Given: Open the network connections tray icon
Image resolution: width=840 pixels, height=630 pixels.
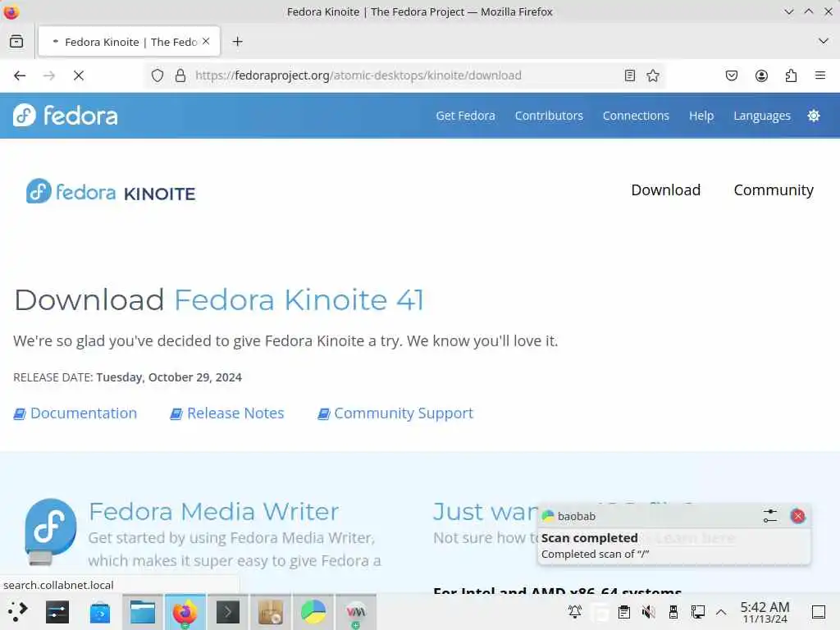Looking at the screenshot, I should [x=697, y=612].
